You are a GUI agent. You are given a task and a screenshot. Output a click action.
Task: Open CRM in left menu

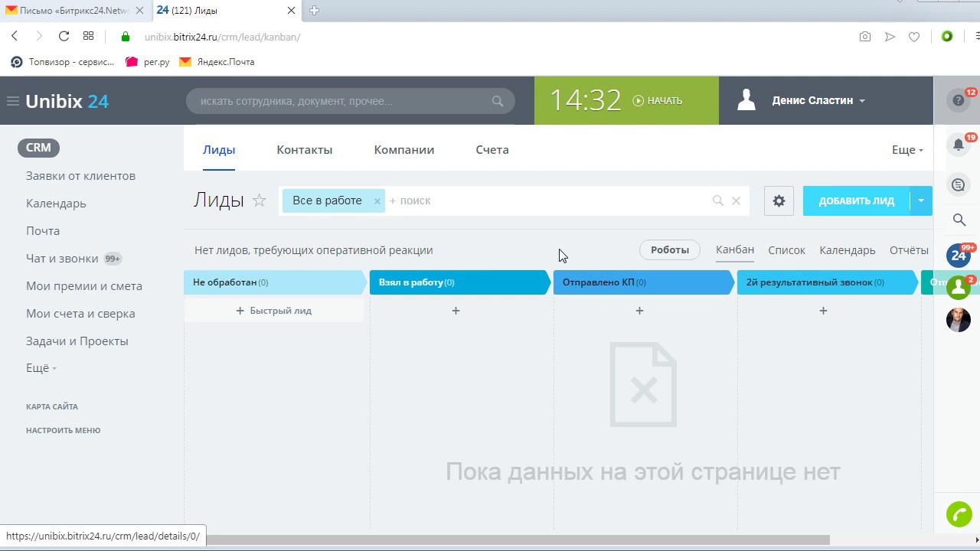point(38,148)
